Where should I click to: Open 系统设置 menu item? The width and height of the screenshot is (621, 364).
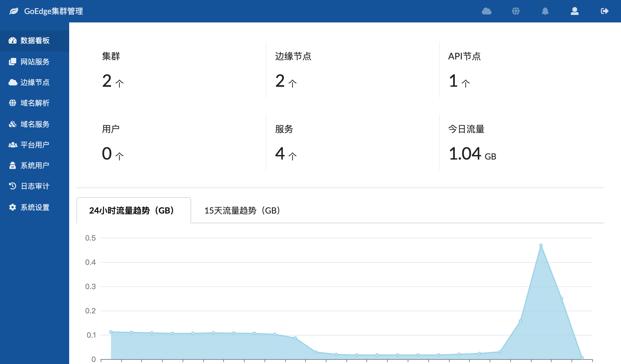point(35,207)
